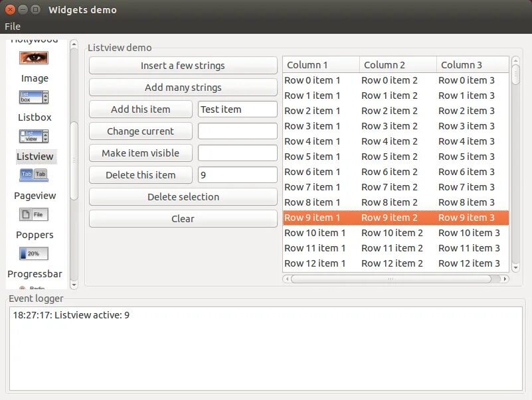Click the sidebar vertical scrollbar thumb
The width and height of the screenshot is (532, 400).
coord(74,161)
